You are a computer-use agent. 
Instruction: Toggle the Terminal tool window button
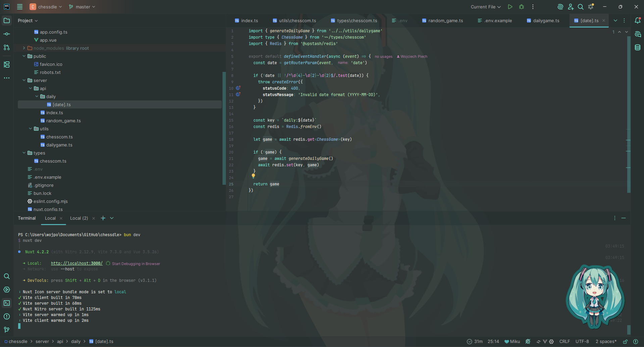[x=7, y=303]
